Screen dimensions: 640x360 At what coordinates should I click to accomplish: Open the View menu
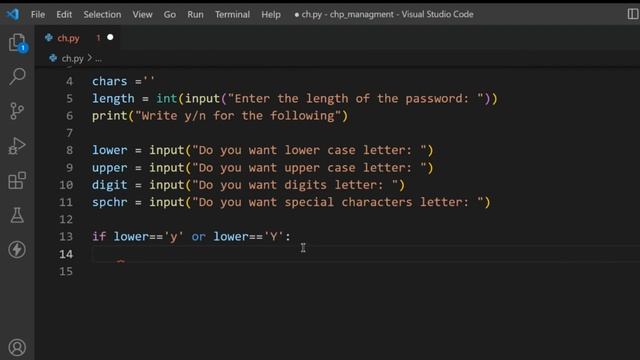point(142,15)
